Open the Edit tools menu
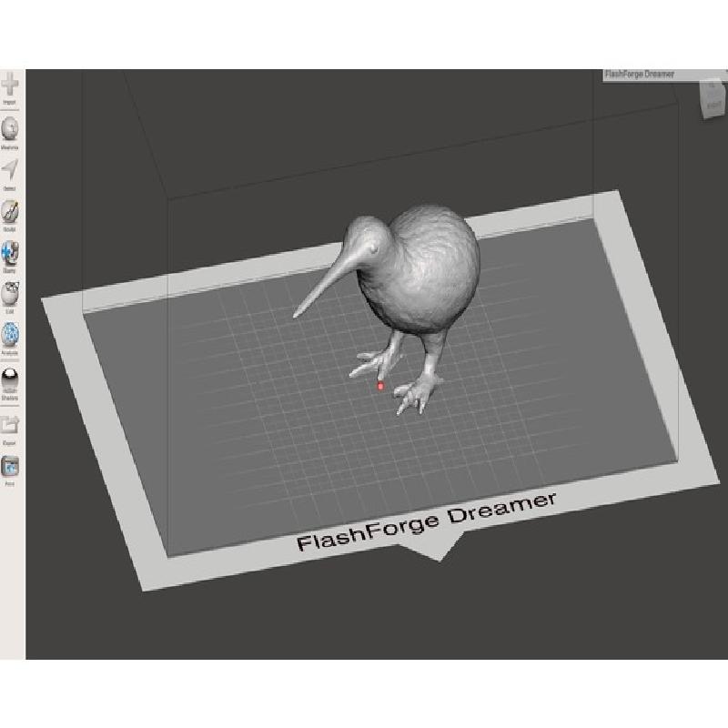Screen dimensions: 728x728 10,298
